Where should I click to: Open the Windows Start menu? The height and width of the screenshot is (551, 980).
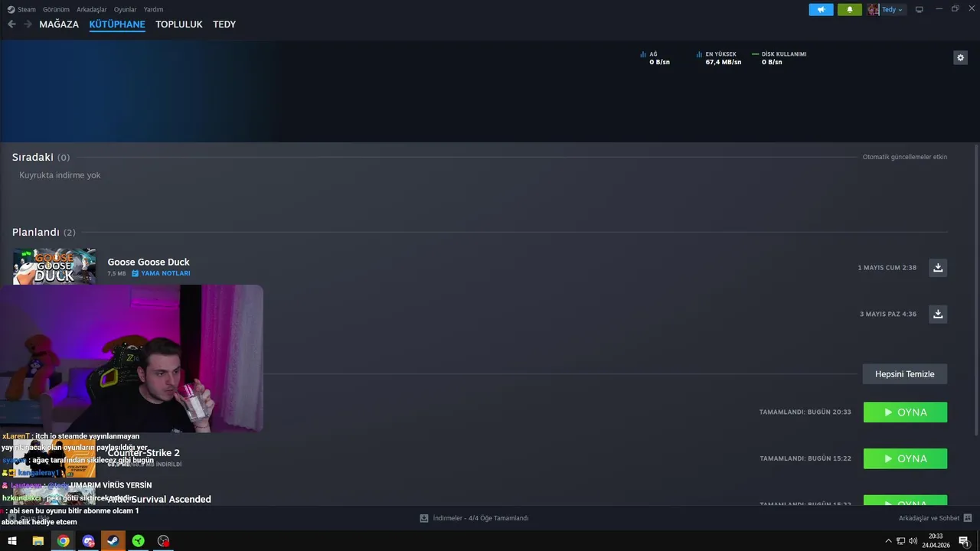[x=12, y=541]
